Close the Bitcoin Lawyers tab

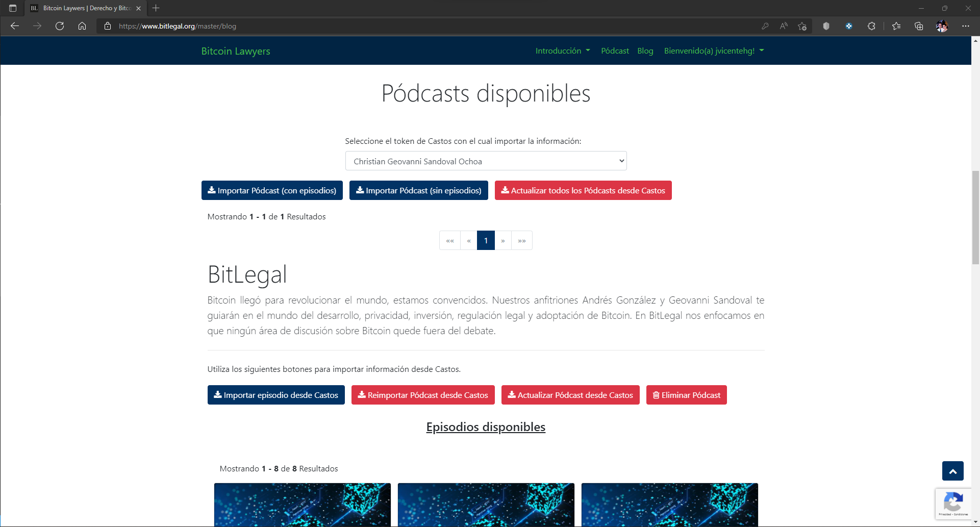pos(138,8)
